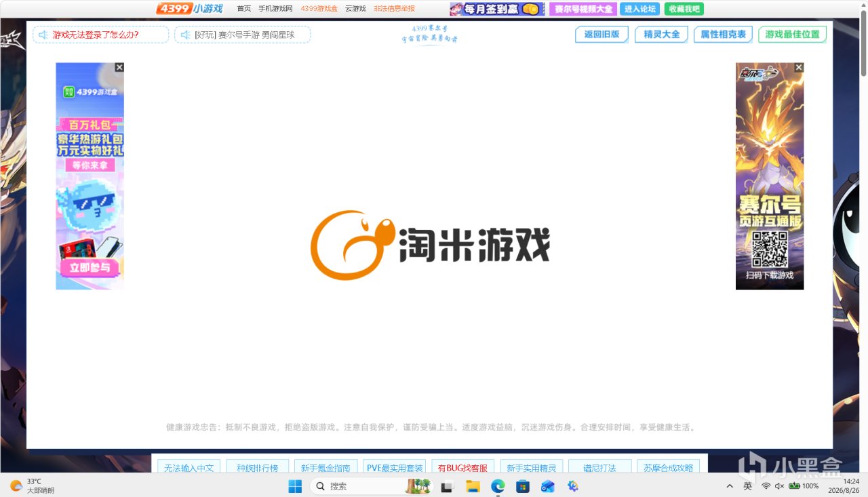Open Task View on the taskbar
Image resolution: width=868 pixels, height=497 pixels.
tap(447, 485)
